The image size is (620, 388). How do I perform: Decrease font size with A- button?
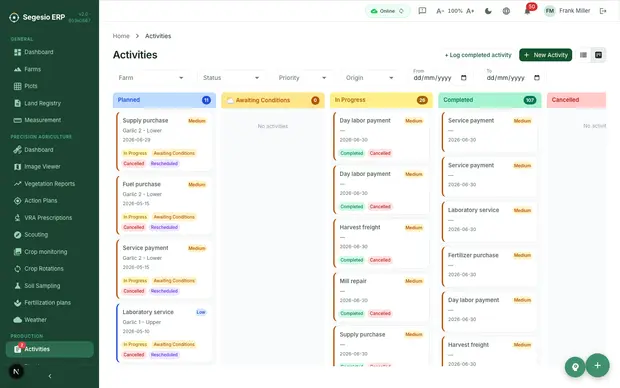(440, 11)
